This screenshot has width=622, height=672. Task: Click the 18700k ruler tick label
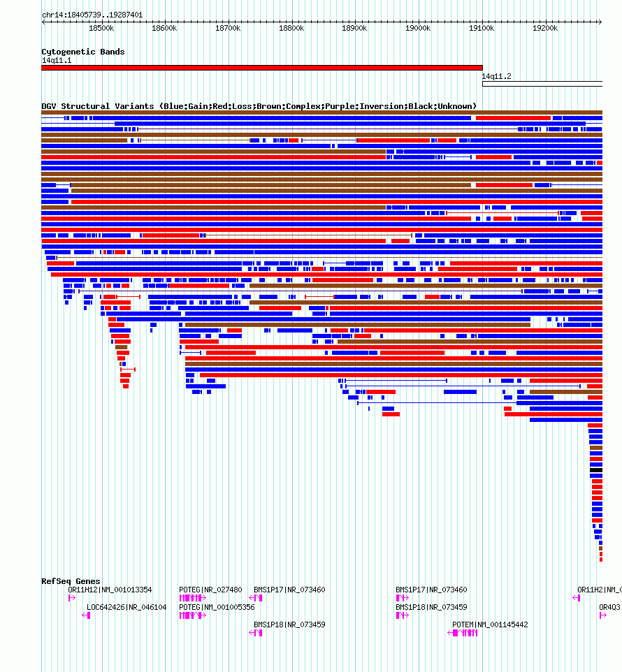click(x=228, y=28)
